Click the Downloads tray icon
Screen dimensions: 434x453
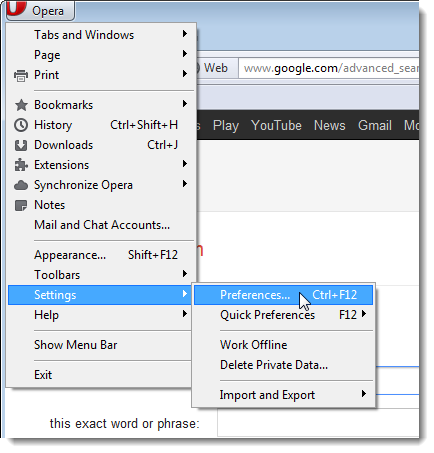[21, 145]
